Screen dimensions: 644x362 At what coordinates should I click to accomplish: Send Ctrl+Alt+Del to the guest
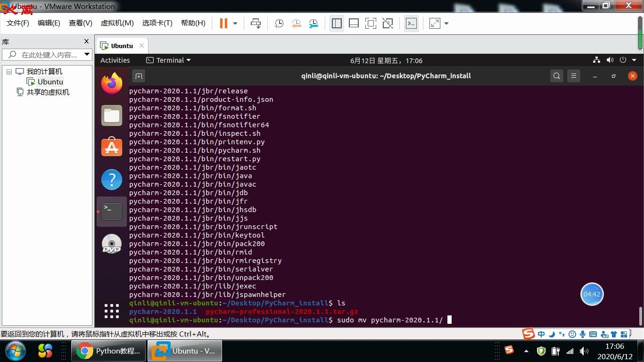point(256,23)
